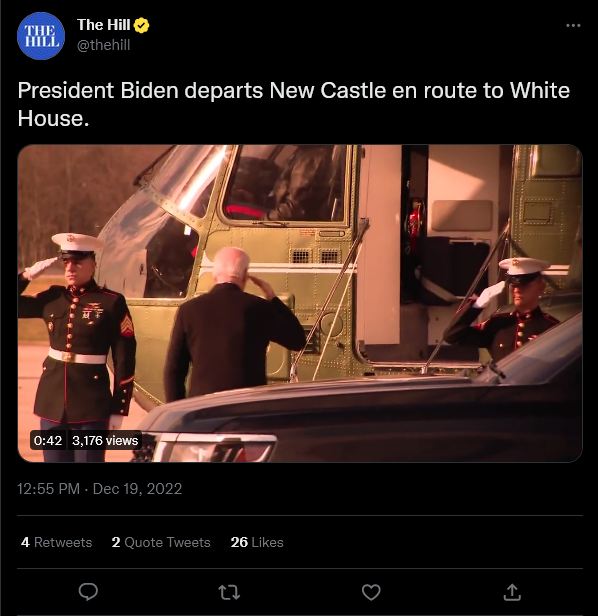Viewport: 598px width, 616px height.
Task: Click the 0:42 video duration badge
Action: pyautogui.click(x=48, y=440)
